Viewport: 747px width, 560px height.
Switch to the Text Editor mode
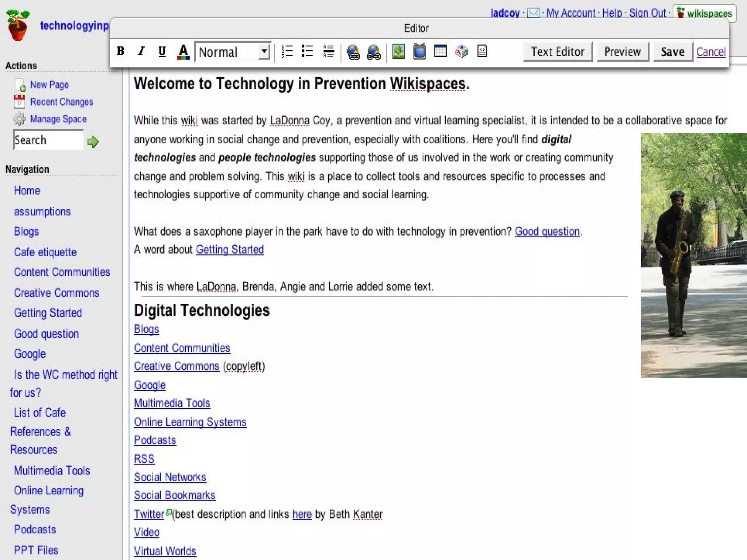(x=557, y=52)
